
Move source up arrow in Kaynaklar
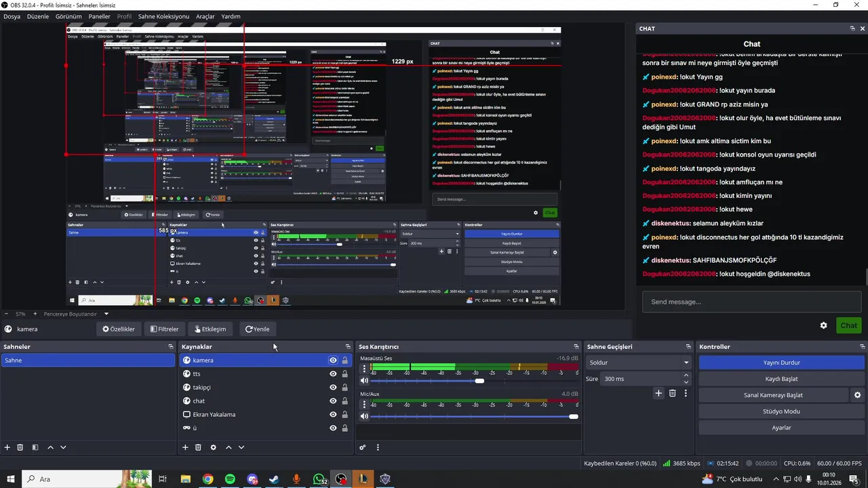229,447
